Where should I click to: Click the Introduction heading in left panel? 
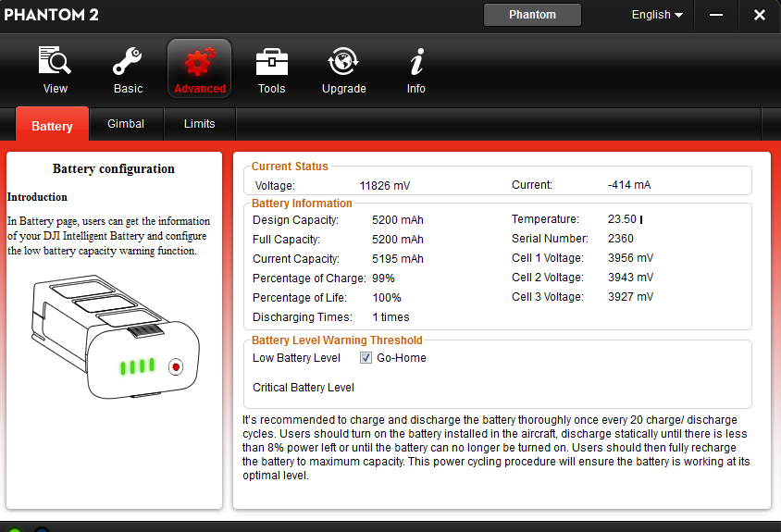37,197
